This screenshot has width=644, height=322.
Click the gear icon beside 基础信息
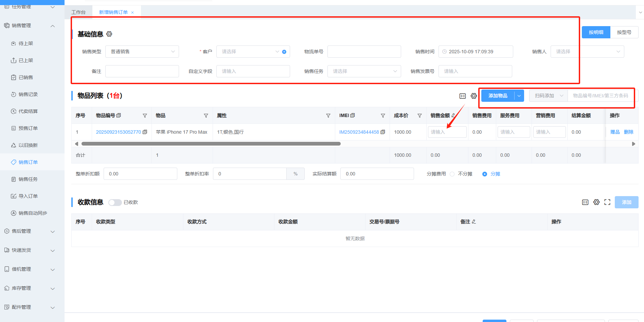click(x=109, y=34)
